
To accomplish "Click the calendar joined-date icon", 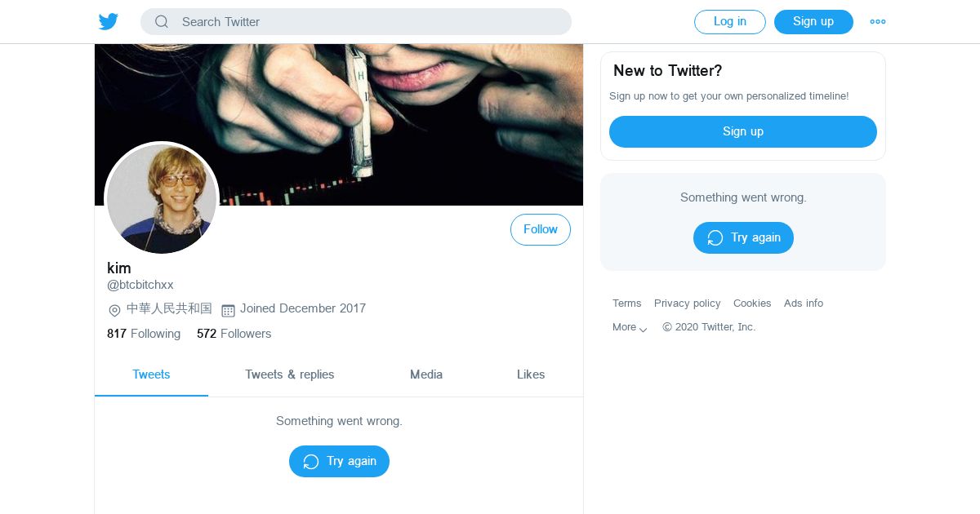I will click(x=229, y=310).
